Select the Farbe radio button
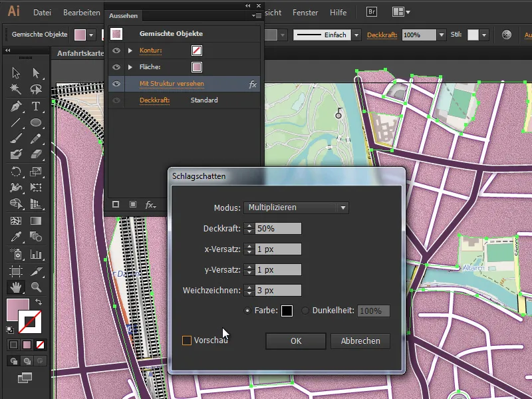Viewport: 532px width, 399px height. [247, 311]
